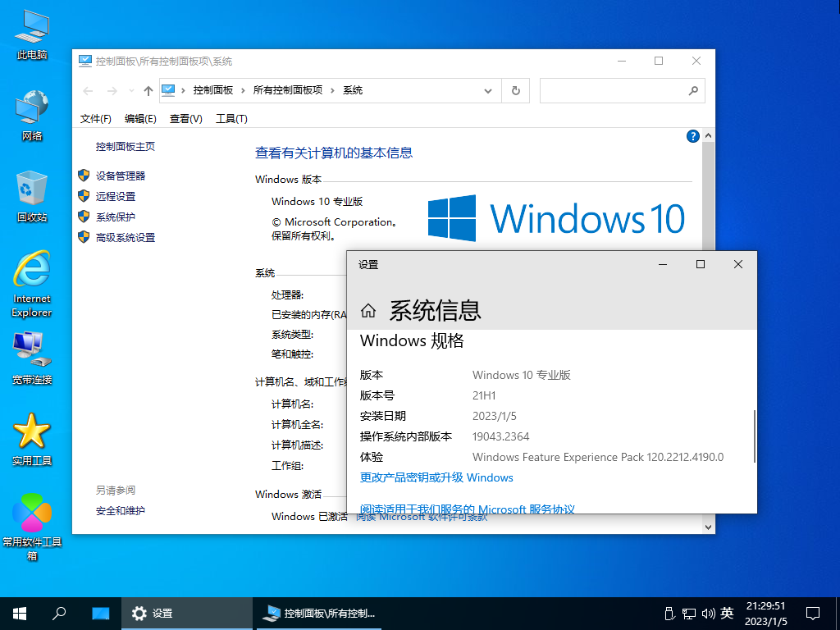The width and height of the screenshot is (840, 630).
Task: Open 远程设置 link
Action: 116,197
